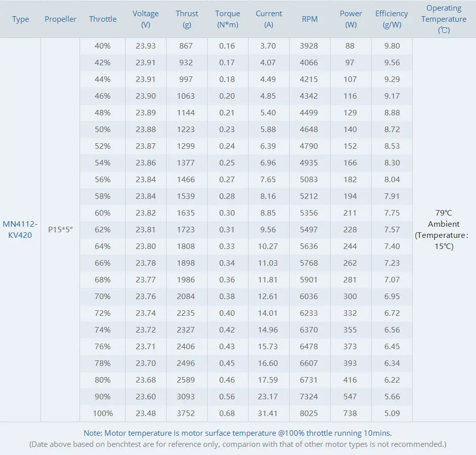The width and height of the screenshot is (476, 455).
Task: Click the 31.41 current value
Action: 268,413
